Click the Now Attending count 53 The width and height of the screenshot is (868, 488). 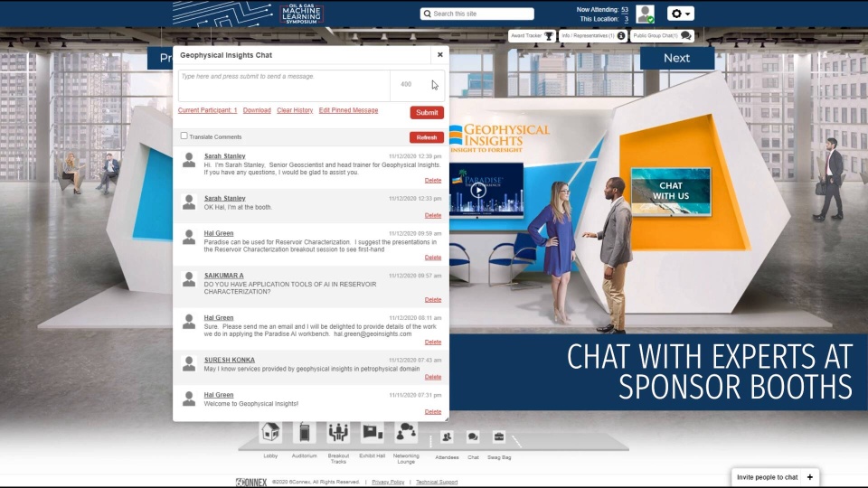[625, 9]
